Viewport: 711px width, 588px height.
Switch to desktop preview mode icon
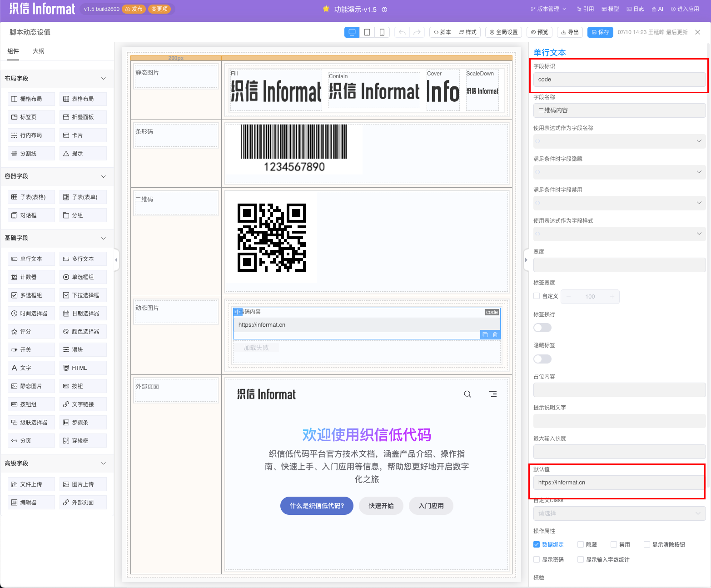pyautogui.click(x=352, y=32)
